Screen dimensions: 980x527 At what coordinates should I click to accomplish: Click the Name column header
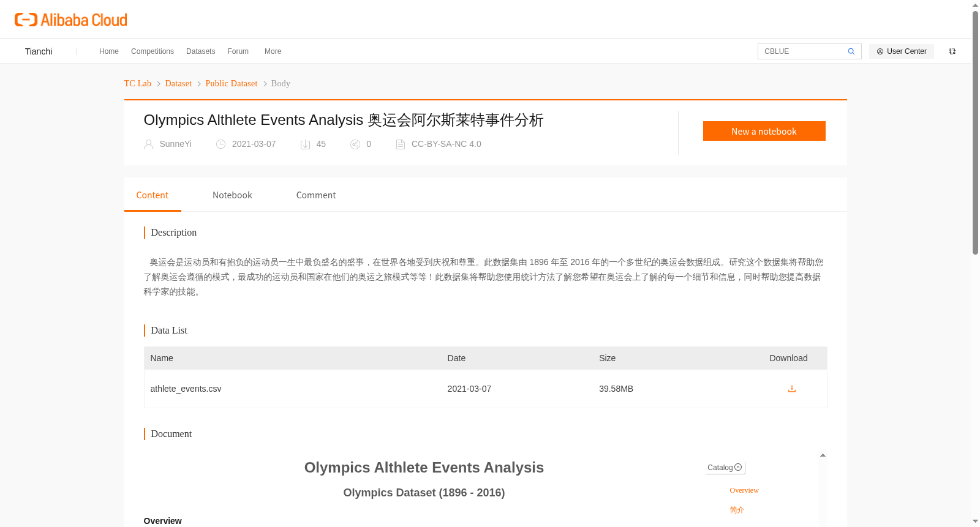click(162, 358)
